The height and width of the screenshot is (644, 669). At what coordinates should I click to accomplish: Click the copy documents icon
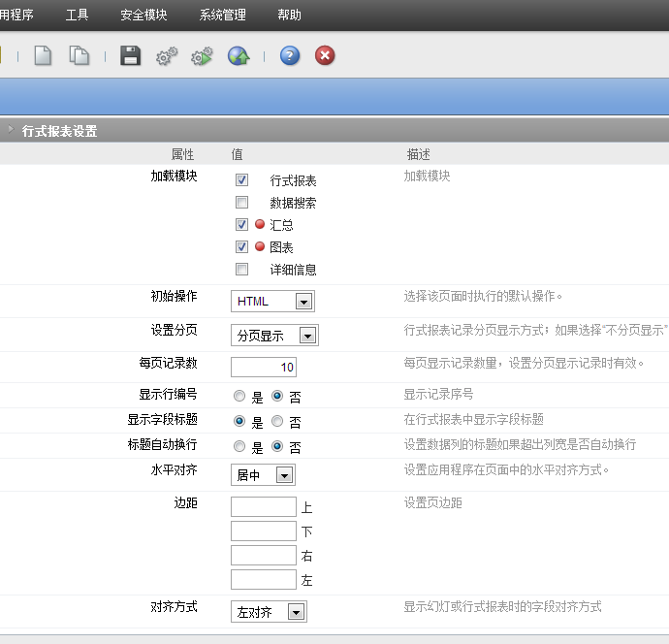click(x=79, y=56)
